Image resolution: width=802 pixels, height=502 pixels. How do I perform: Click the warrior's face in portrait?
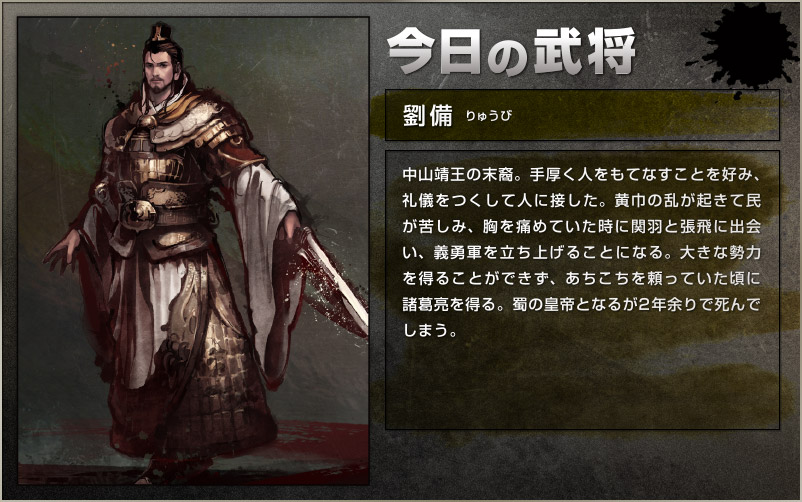pyautogui.click(x=159, y=73)
